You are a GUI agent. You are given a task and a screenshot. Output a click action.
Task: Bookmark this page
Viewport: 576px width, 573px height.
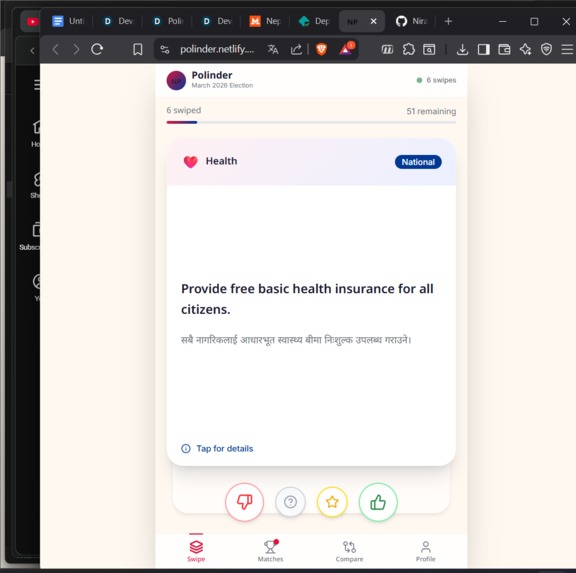point(138,49)
